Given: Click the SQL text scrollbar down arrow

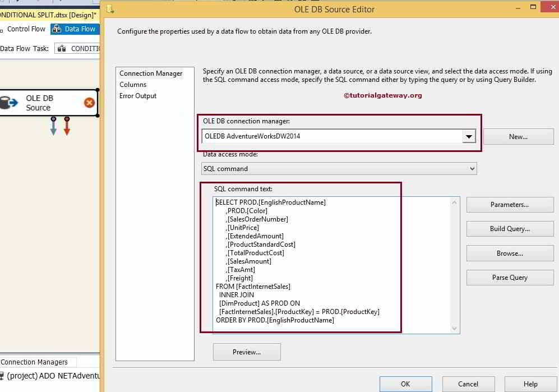Looking at the screenshot, I should (454, 329).
